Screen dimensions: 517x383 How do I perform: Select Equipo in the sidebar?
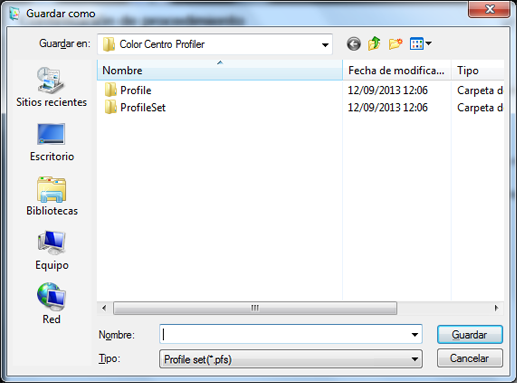(51, 251)
